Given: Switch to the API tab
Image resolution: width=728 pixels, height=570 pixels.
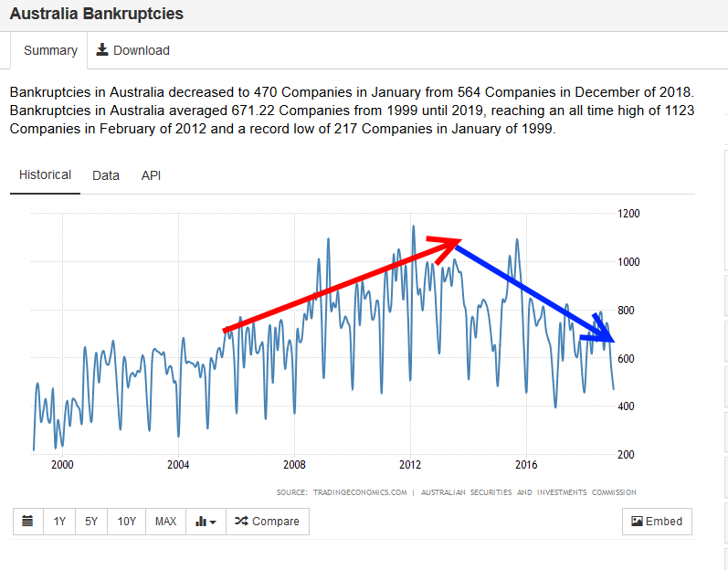Looking at the screenshot, I should point(151,175).
